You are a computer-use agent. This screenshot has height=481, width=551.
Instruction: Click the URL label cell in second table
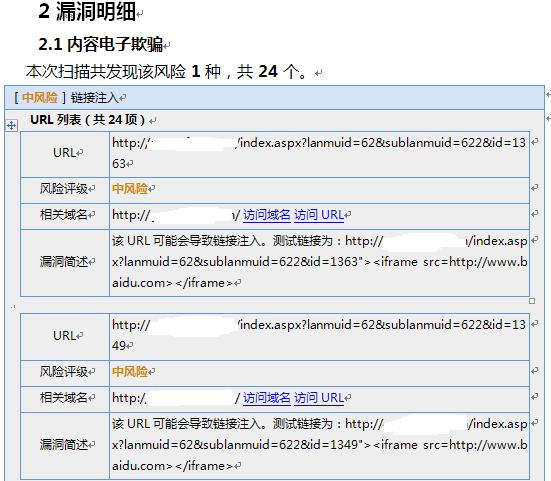[65, 336]
